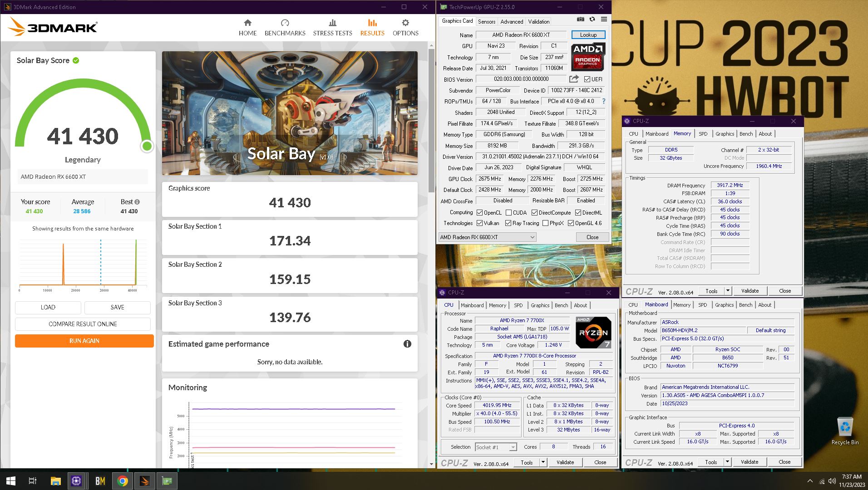This screenshot has width=868, height=490.
Task: Switch to Advanced tab in GPU-Z
Action: (512, 21)
